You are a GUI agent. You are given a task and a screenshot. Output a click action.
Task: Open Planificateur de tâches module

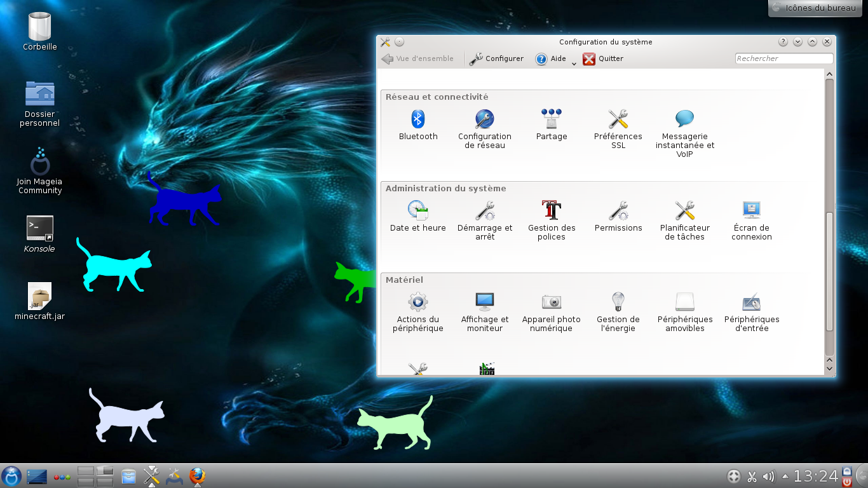click(x=685, y=221)
